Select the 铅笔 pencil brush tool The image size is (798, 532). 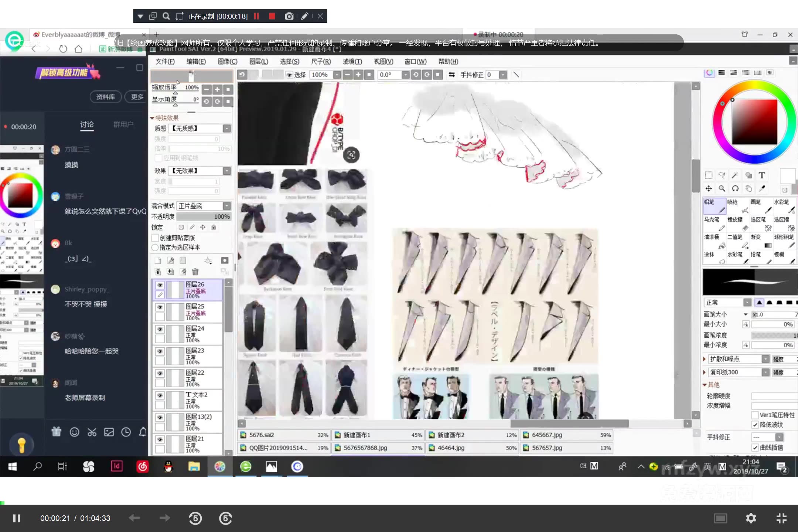pos(715,206)
